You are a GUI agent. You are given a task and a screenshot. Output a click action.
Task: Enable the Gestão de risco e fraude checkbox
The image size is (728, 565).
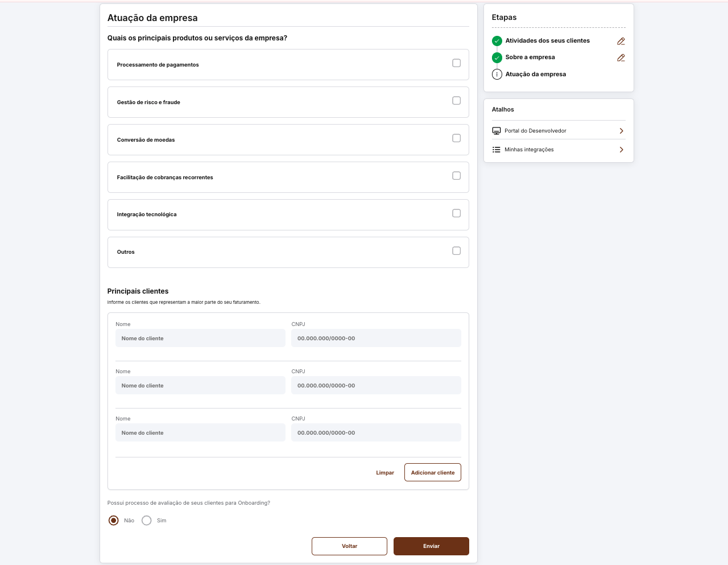click(x=456, y=101)
